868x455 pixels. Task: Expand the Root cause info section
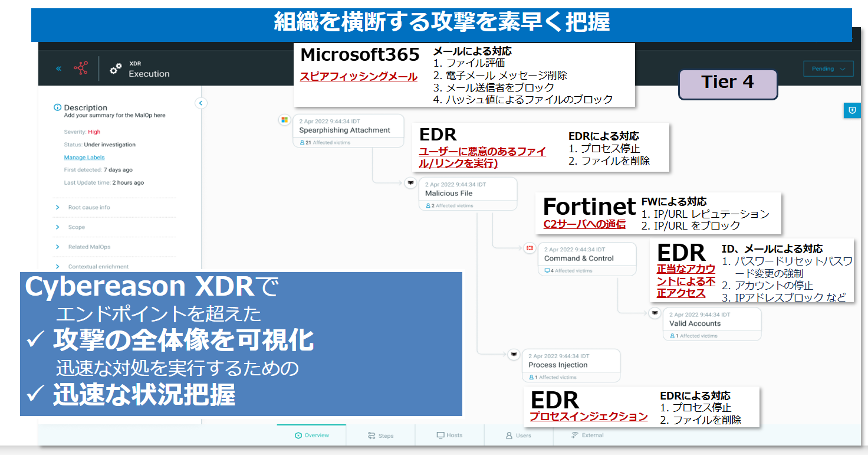[x=114, y=208]
